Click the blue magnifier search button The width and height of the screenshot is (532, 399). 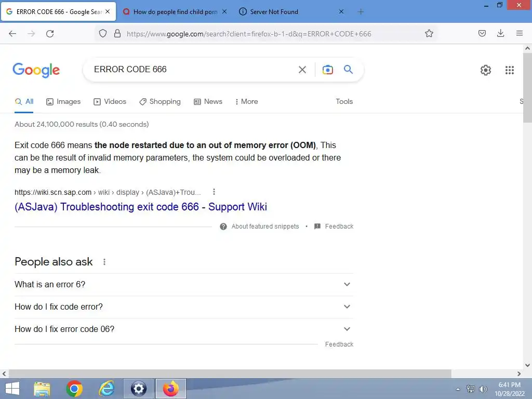tap(348, 69)
